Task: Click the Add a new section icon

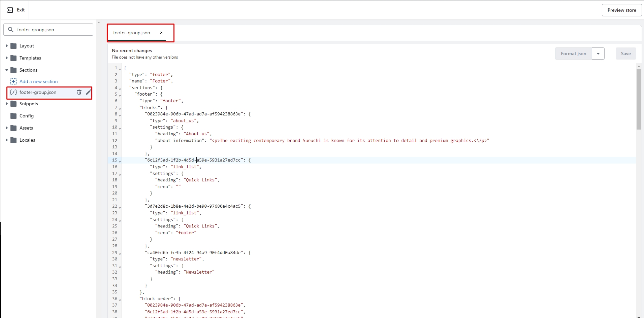Action: point(13,81)
